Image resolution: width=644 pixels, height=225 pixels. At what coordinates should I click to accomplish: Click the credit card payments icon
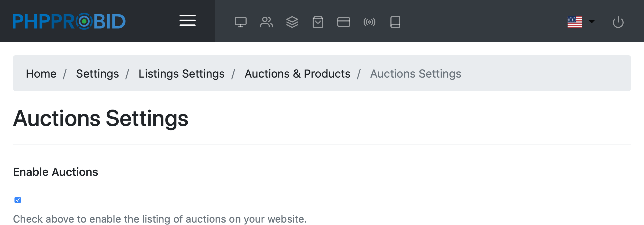[x=343, y=22]
